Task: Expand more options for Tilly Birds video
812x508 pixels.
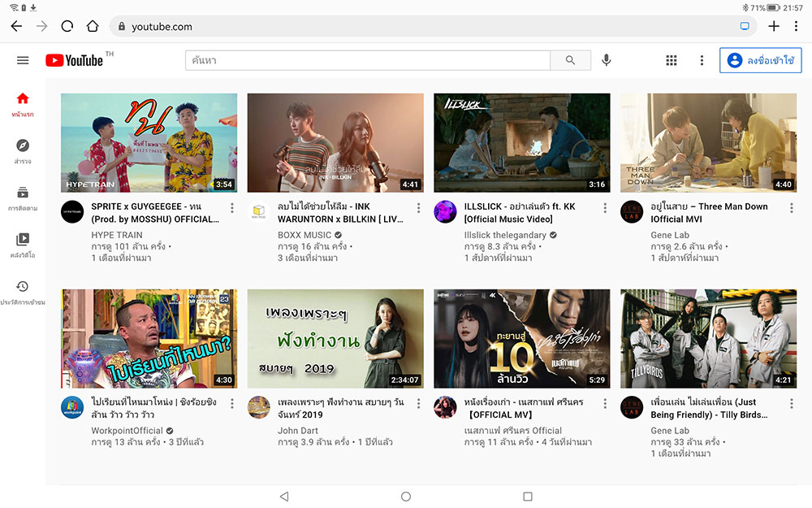Action: [x=792, y=404]
